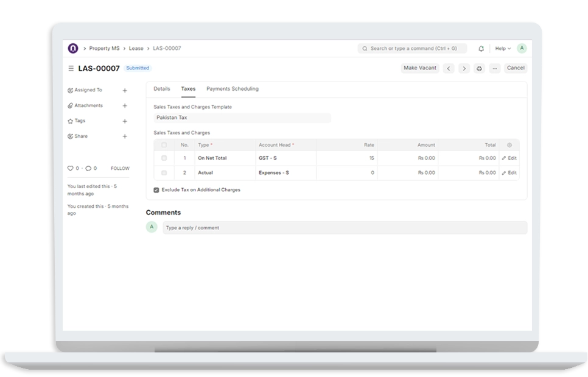Add an attachment with plus icon
This screenshot has height=377, width=588.
tap(125, 106)
